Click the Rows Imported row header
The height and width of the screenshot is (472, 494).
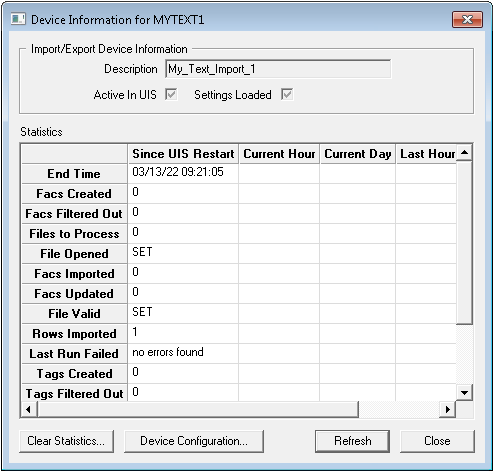click(x=74, y=334)
